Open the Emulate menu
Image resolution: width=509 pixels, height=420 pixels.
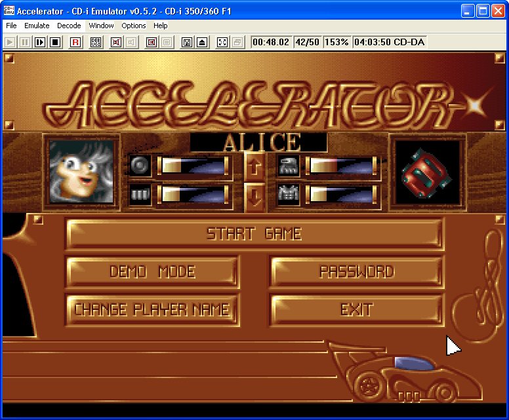[37, 26]
